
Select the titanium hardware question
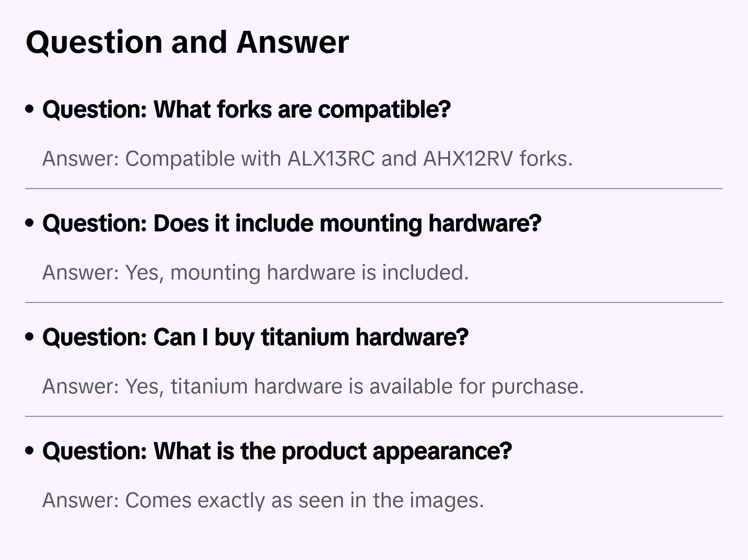click(x=255, y=337)
